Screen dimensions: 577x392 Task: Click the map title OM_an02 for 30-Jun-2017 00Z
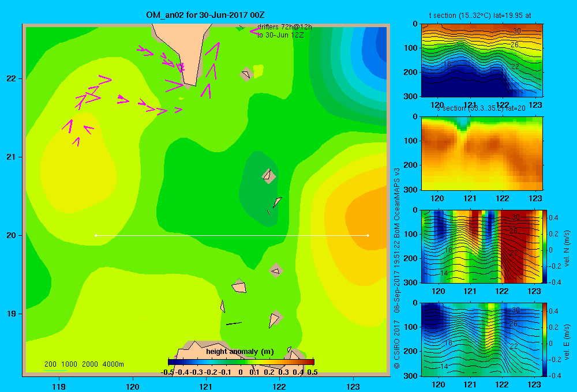pyautogui.click(x=205, y=15)
